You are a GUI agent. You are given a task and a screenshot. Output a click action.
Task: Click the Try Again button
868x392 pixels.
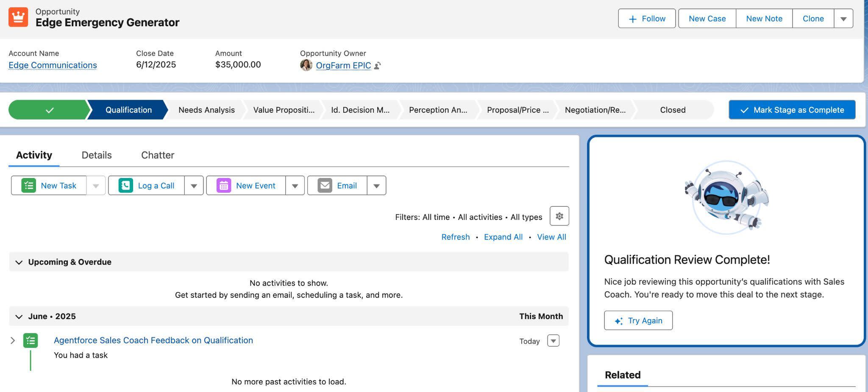pyautogui.click(x=638, y=320)
